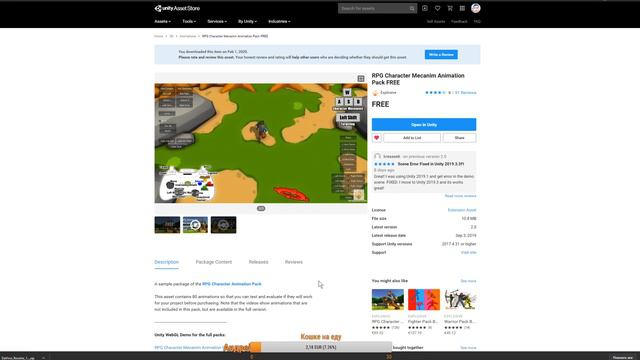Open the Warrior Pack recommended asset thumbnail
640x360 pixels.
click(x=460, y=300)
